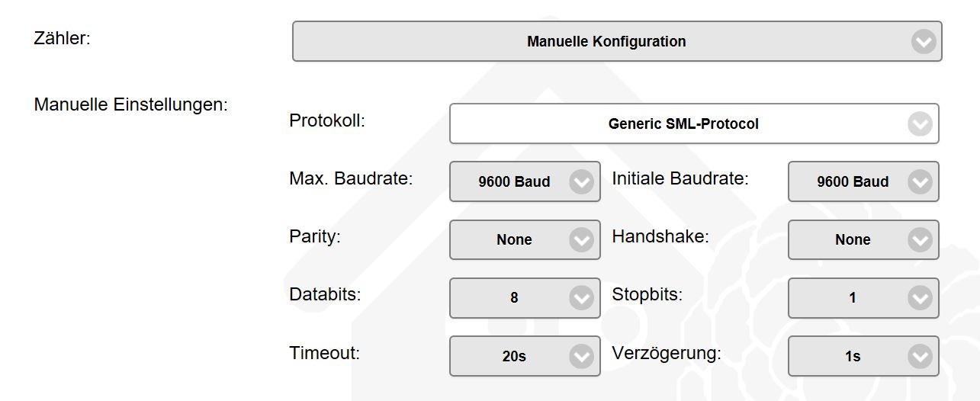Expand the Max. Baudrate dropdown
The width and height of the screenshot is (980, 401).
point(514,182)
